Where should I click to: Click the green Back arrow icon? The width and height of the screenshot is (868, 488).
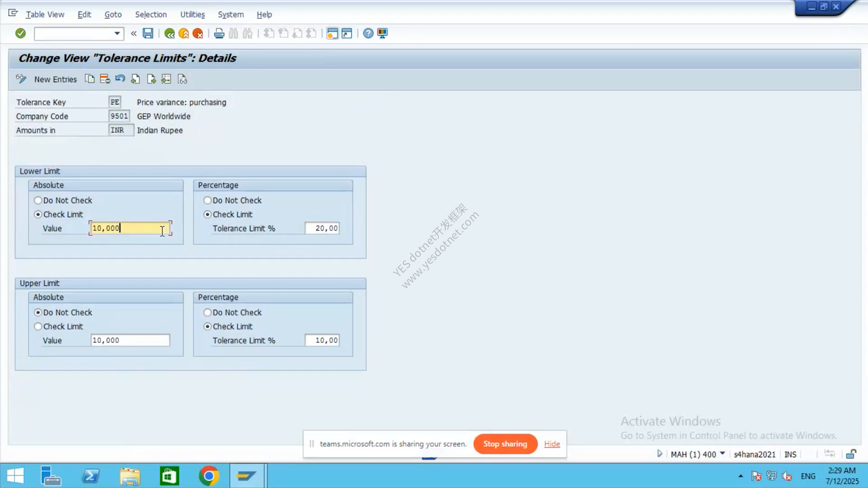170,33
